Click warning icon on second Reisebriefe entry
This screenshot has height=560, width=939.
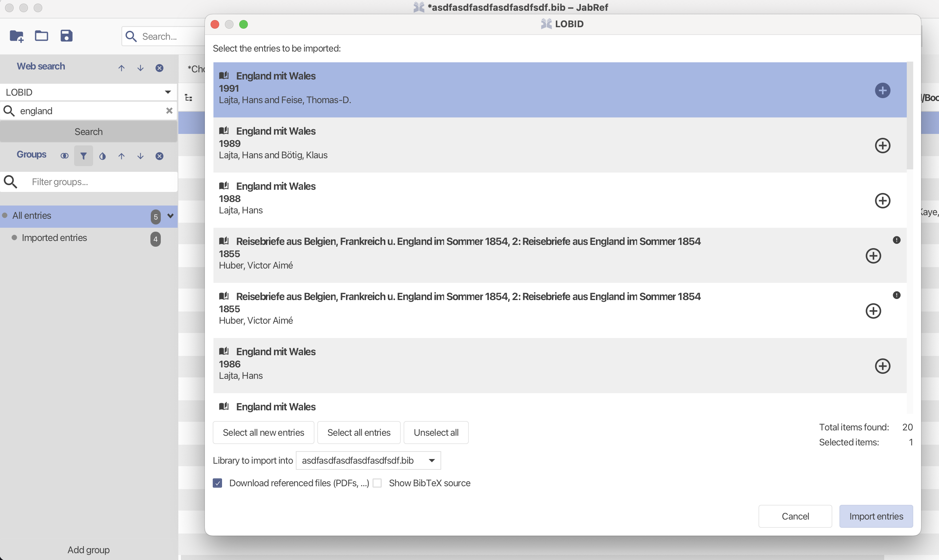(896, 295)
